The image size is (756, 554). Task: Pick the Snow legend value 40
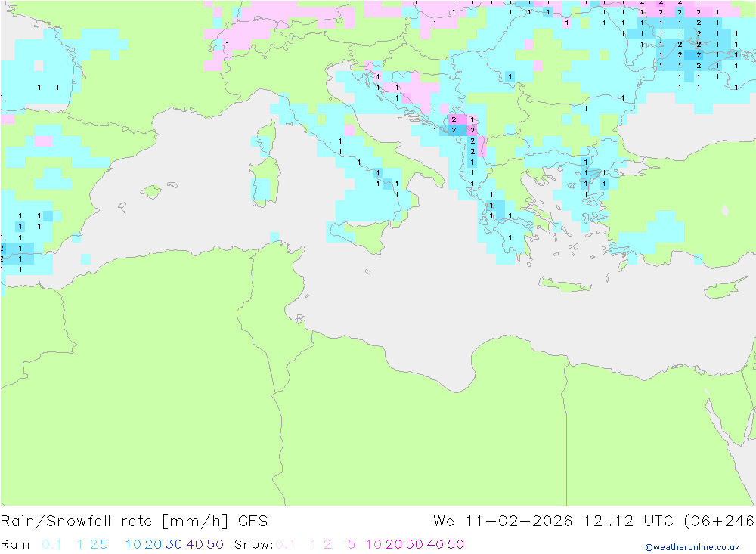[x=435, y=544]
